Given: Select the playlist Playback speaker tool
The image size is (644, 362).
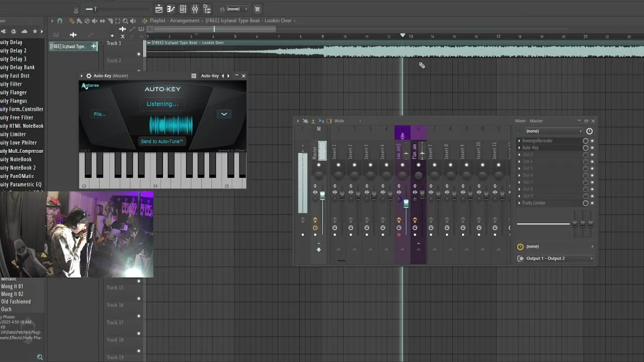Looking at the screenshot, I should click(x=133, y=21).
